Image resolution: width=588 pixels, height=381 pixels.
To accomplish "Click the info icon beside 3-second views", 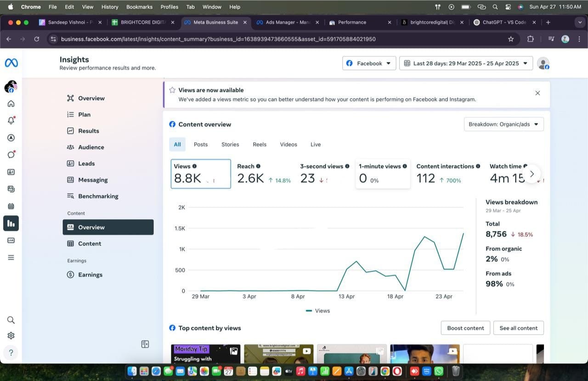I will [x=347, y=166].
